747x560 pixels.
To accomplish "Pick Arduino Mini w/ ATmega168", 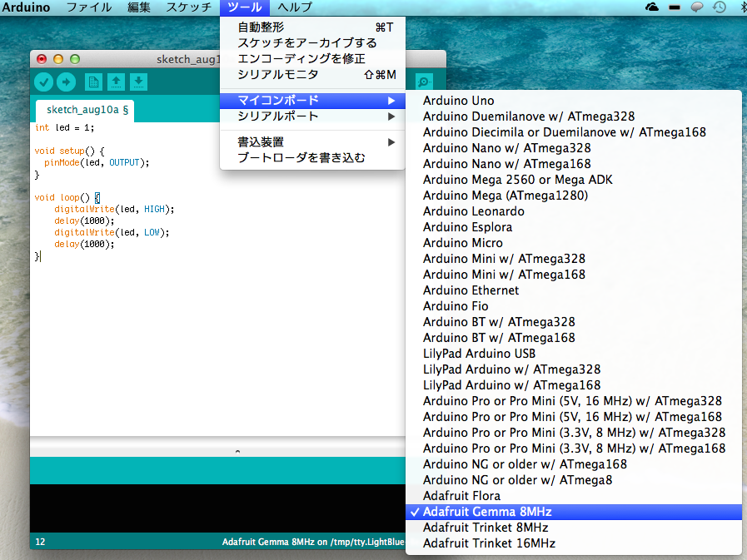I will coord(574,275).
